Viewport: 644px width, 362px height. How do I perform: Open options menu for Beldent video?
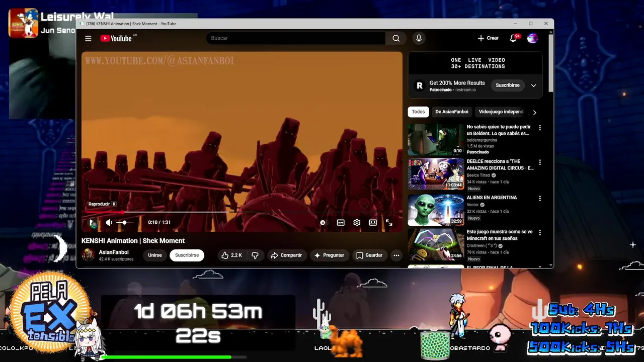click(540, 128)
